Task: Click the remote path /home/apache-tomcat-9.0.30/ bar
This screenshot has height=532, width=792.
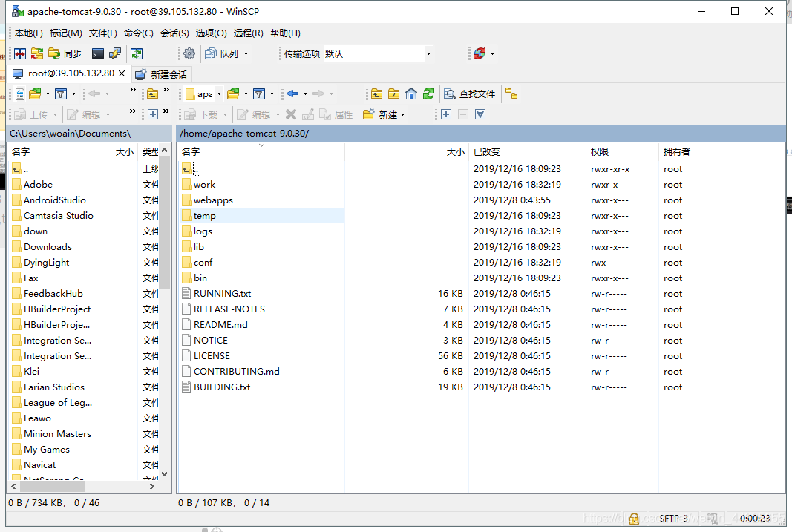Action: [481, 134]
